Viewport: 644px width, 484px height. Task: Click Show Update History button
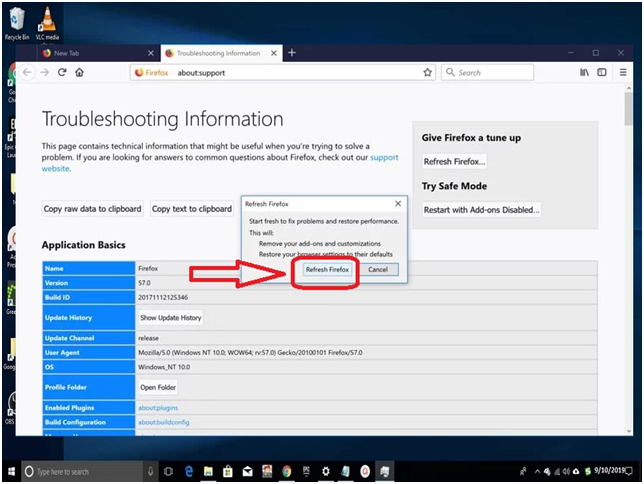point(170,318)
